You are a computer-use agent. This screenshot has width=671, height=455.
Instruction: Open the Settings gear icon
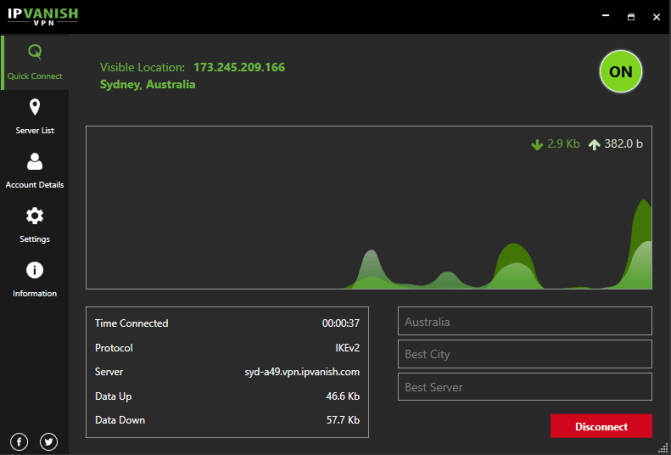coord(35,216)
